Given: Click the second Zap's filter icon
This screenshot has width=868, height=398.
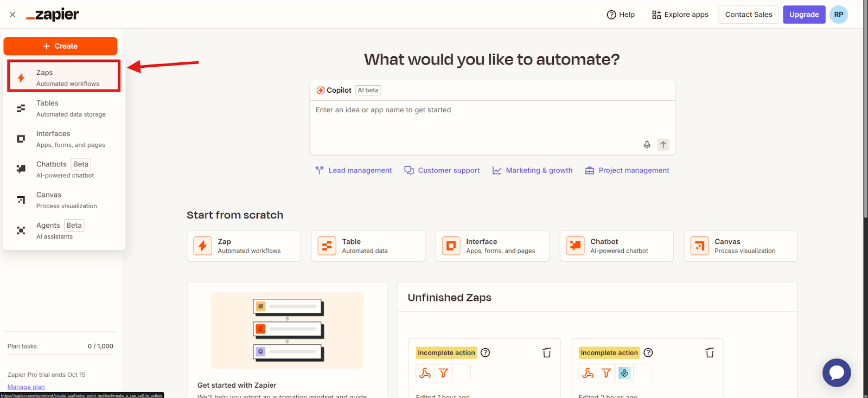Looking at the screenshot, I should 606,373.
